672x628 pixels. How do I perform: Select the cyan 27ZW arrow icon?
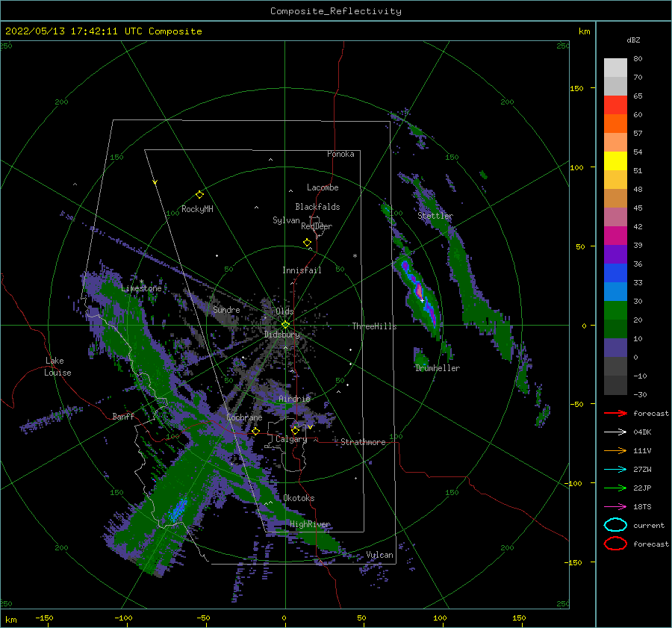coord(615,470)
